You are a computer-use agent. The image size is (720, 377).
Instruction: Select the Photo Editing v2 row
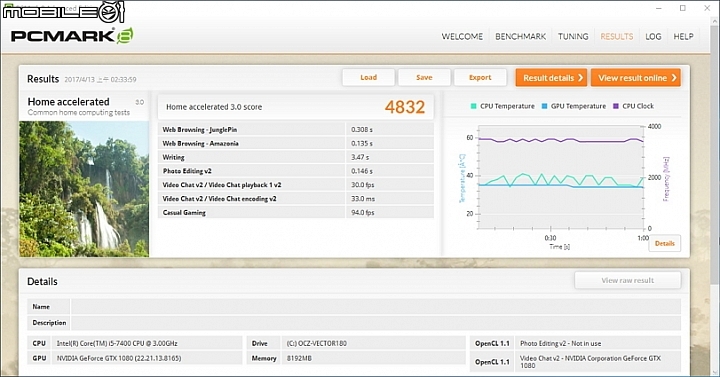(296, 171)
